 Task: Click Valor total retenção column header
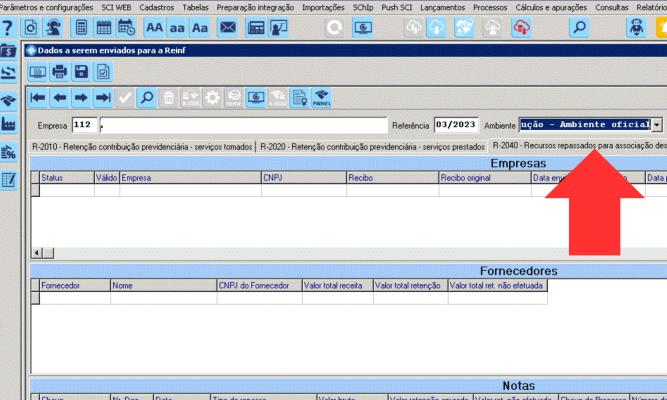click(x=410, y=286)
